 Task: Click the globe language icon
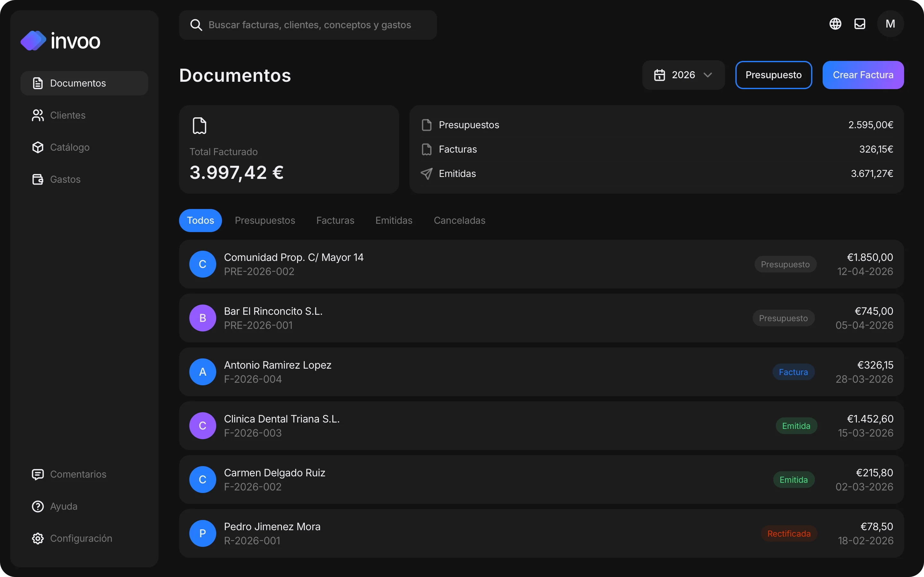point(835,24)
